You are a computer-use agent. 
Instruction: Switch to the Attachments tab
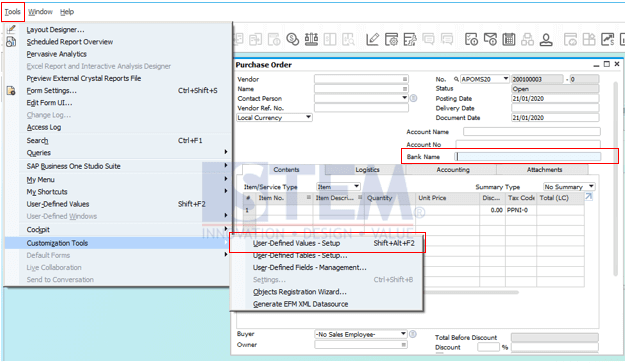(544, 170)
